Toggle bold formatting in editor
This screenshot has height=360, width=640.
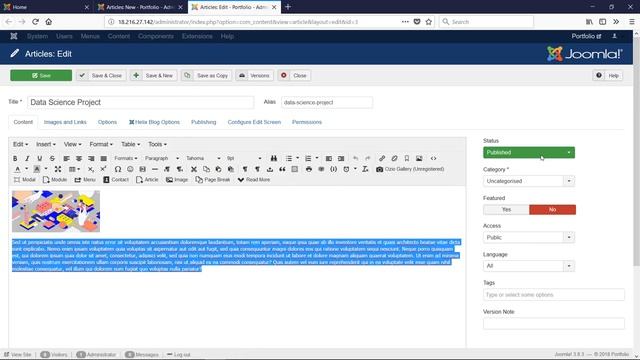[15, 158]
